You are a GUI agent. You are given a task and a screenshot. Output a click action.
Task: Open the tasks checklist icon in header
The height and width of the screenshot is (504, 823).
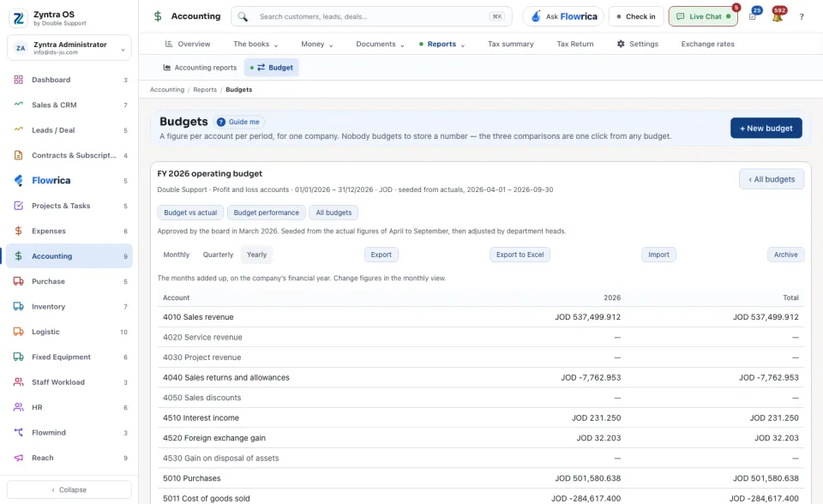[753, 17]
